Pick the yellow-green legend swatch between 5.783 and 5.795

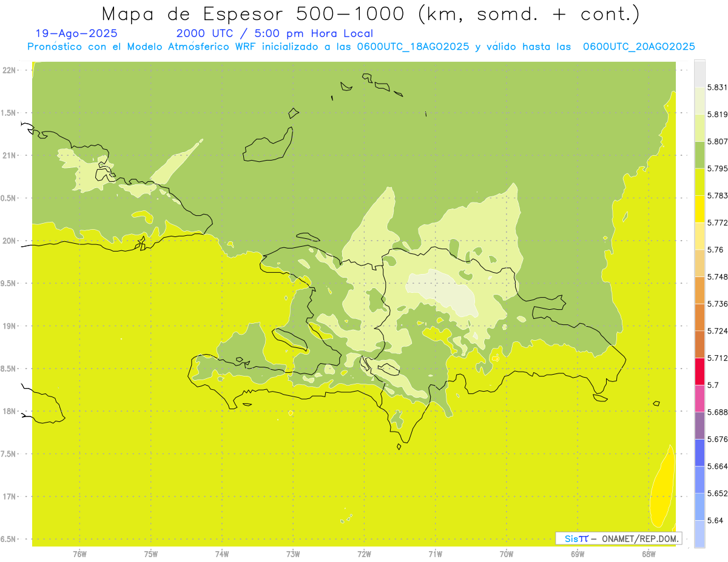(699, 182)
